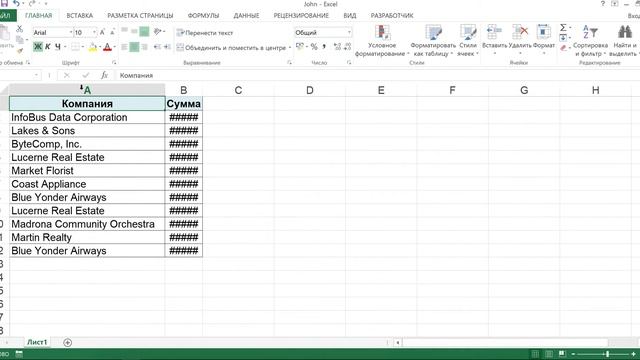This screenshot has height=360, width=640.
Task: Open Сортировка и фильтр menu
Action: point(590,41)
